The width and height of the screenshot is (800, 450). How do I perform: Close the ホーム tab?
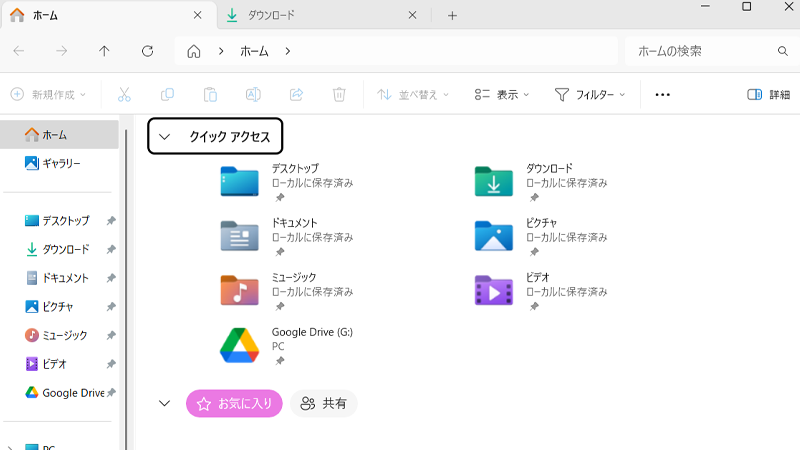197,15
